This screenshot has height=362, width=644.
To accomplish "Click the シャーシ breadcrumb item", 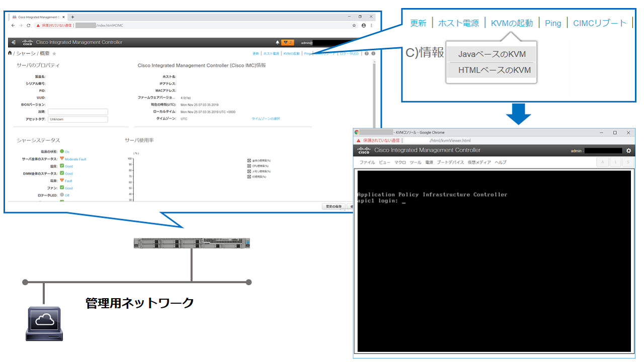I will (26, 53).
